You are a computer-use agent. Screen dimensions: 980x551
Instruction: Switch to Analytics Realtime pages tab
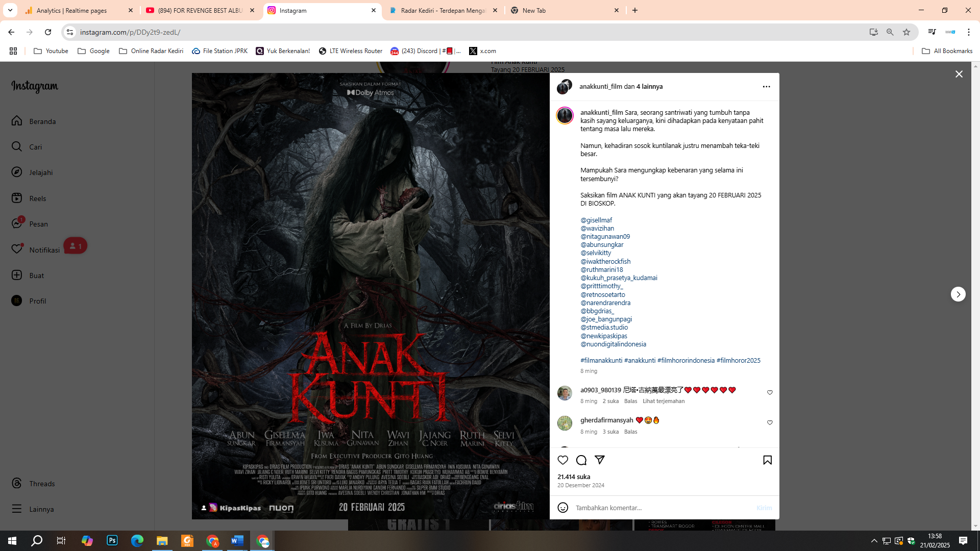click(79, 10)
